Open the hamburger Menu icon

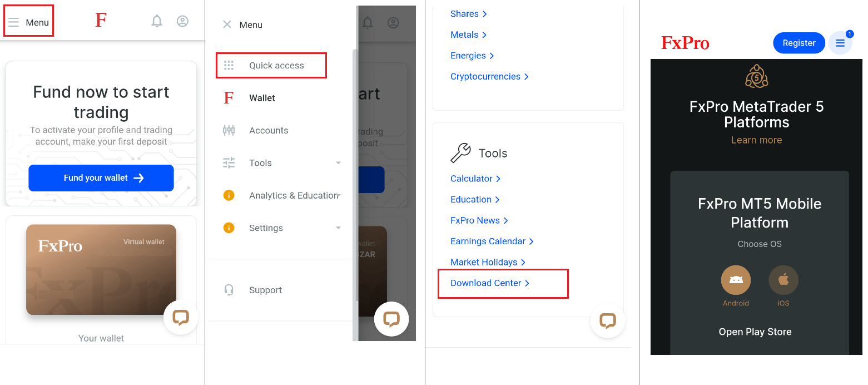[x=13, y=22]
